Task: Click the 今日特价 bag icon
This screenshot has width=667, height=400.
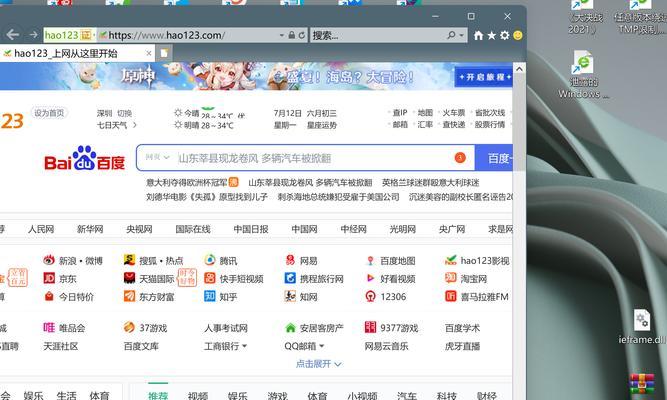Action: 49,296
